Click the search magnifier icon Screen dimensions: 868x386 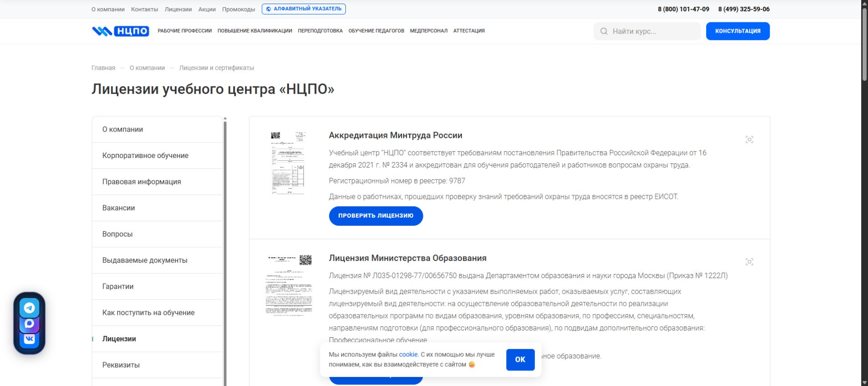[604, 31]
